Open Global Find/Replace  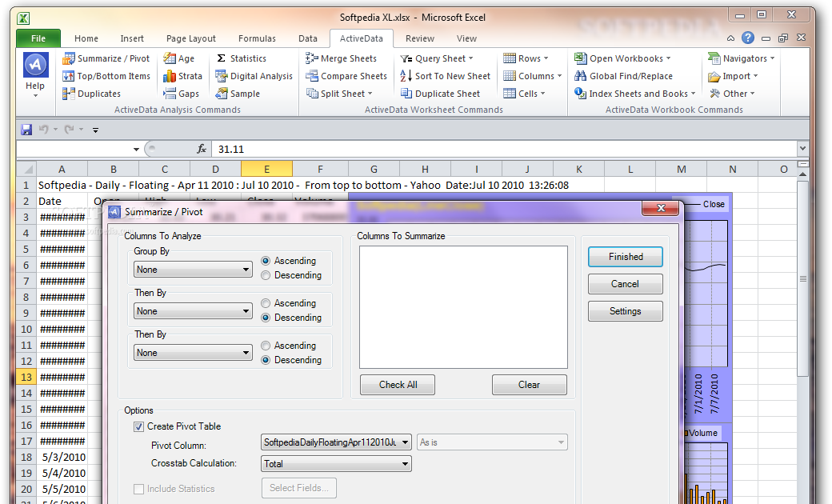623,76
